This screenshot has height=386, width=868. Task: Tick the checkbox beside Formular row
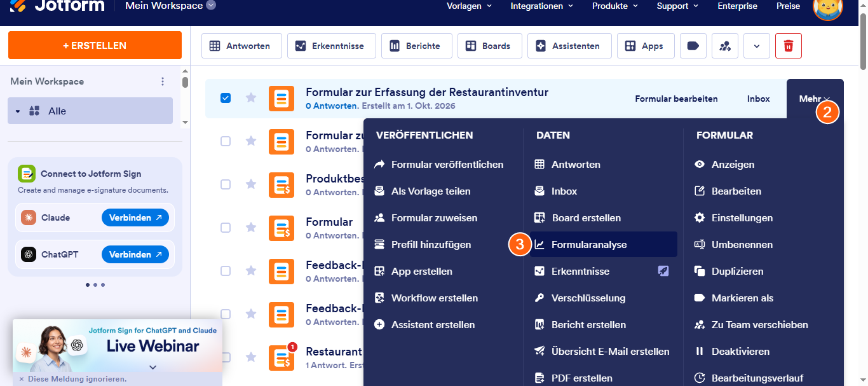pyautogui.click(x=226, y=228)
